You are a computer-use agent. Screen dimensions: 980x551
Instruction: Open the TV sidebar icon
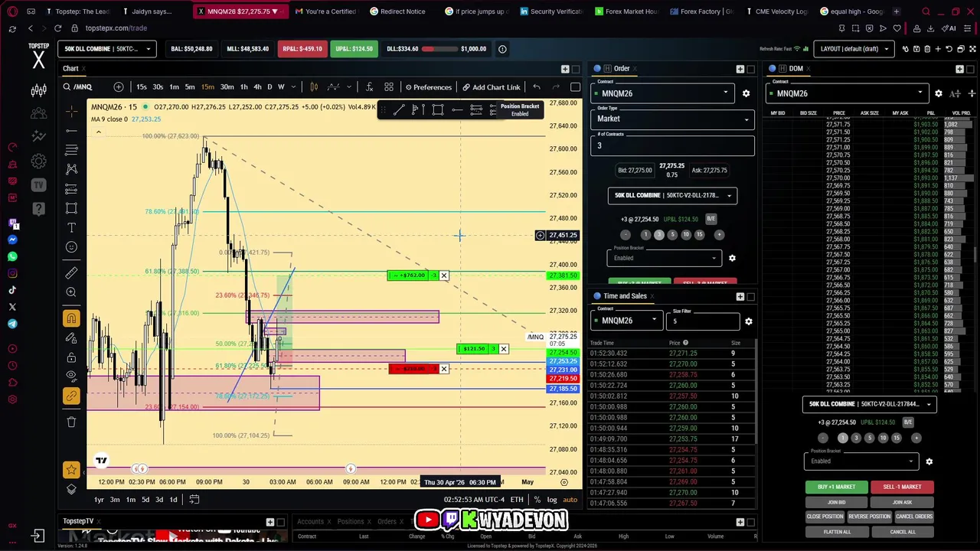[x=38, y=184]
